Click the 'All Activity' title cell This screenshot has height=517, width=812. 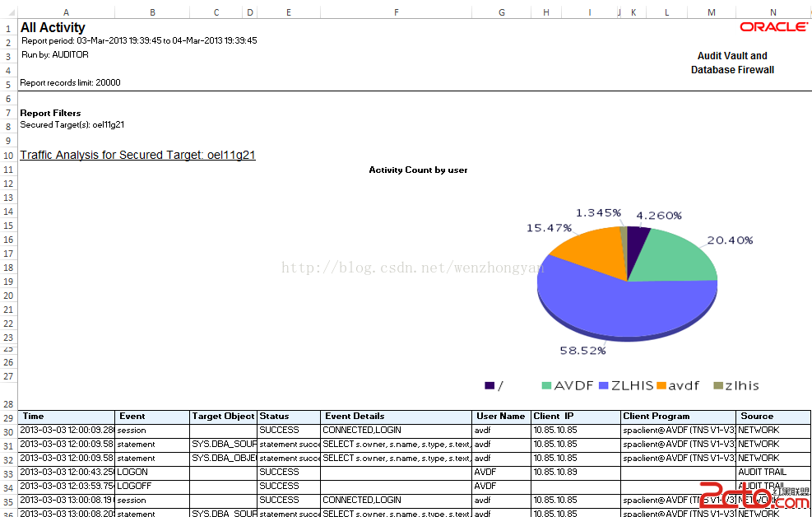click(53, 27)
